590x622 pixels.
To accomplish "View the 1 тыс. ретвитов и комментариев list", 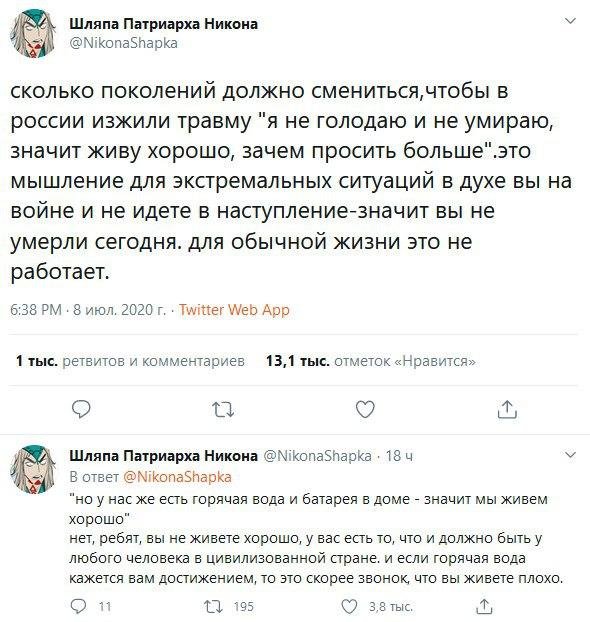I will 130,361.
